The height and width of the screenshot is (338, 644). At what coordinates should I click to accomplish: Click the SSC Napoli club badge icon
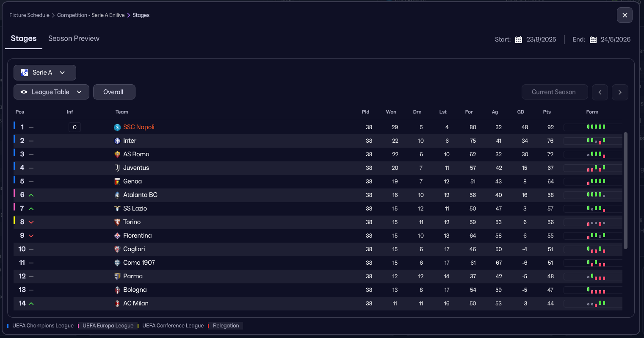(x=117, y=127)
